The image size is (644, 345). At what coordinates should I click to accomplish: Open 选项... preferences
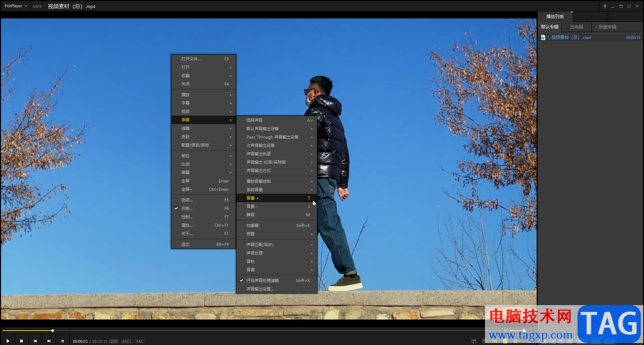coord(204,200)
